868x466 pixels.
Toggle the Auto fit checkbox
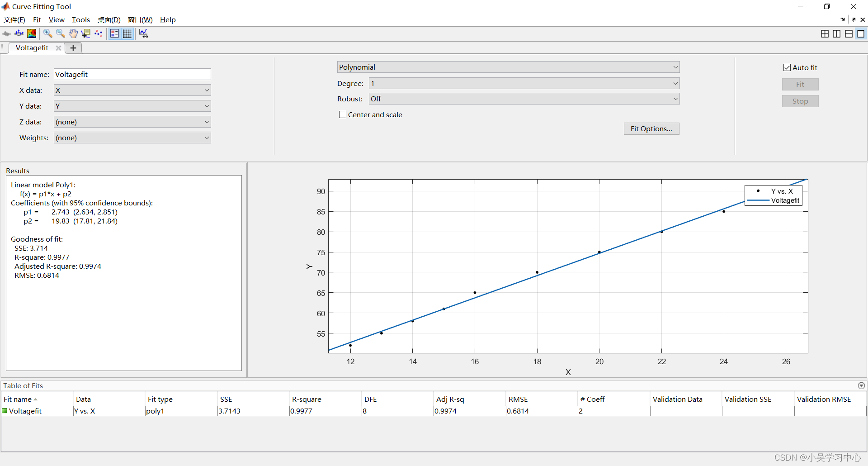click(787, 67)
